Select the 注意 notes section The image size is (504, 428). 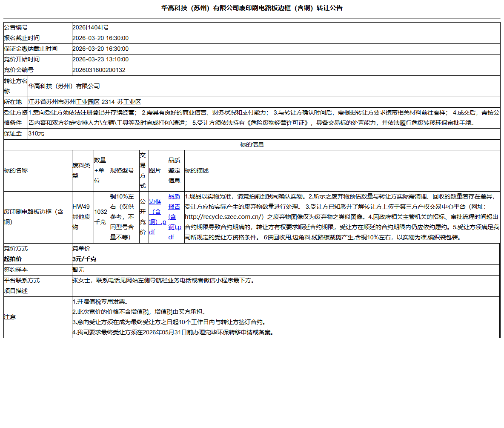[170, 317]
